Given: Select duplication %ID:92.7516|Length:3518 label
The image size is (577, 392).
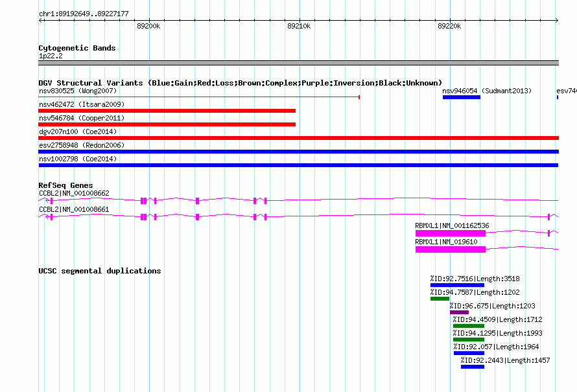Looking at the screenshot, I should pos(475,279).
